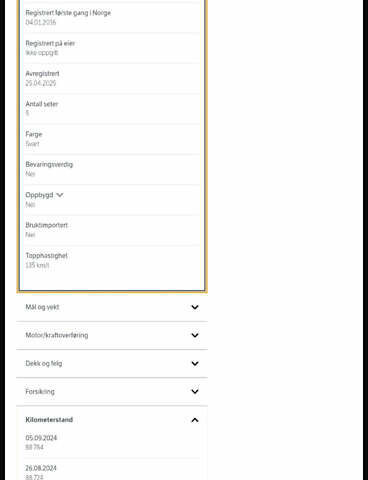368x480 pixels.
Task: Click the down arrow beside Forsikring
Action: coord(195,391)
